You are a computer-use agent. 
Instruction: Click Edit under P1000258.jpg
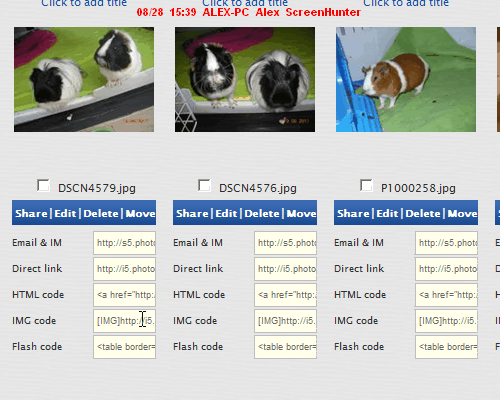pyautogui.click(x=387, y=213)
